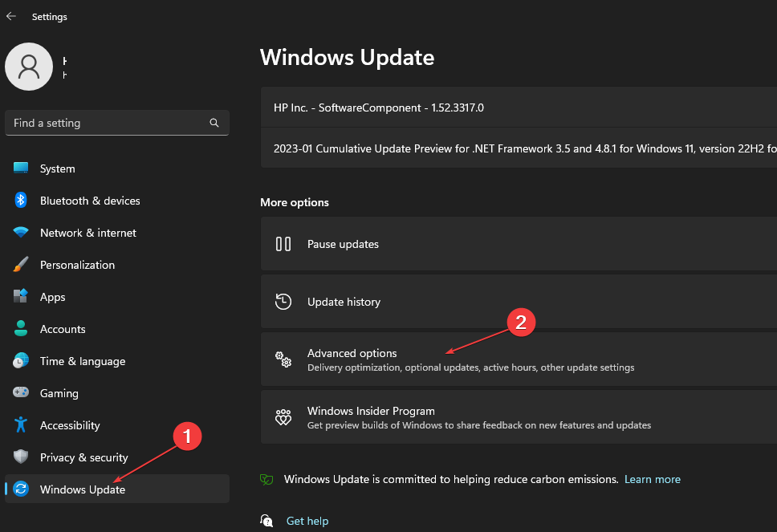Click the Advanced options gear icon
This screenshot has height=532, width=777.
point(283,359)
